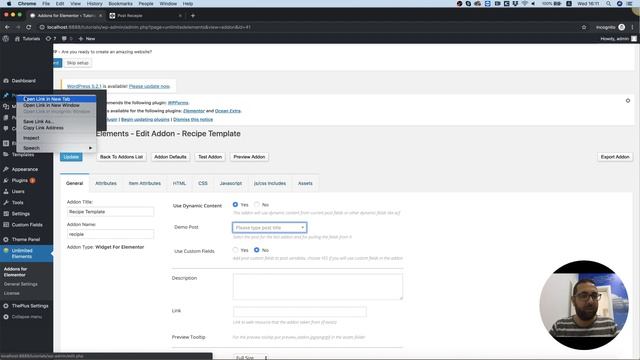Viewport: 640px width, 360px height.
Task: Choose Inspect in context menu
Action: coord(56,138)
